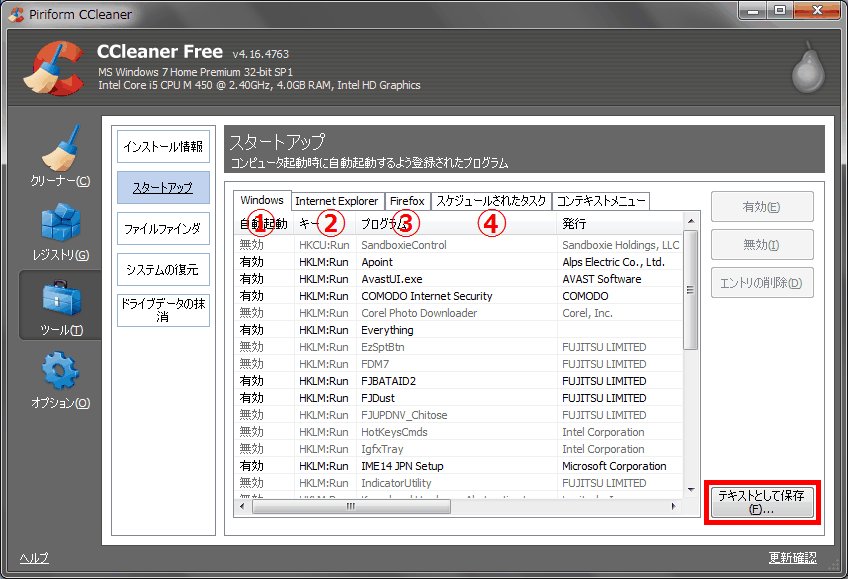Open the ドライブデータの抹消 panel
The width and height of the screenshot is (848, 579).
click(163, 310)
